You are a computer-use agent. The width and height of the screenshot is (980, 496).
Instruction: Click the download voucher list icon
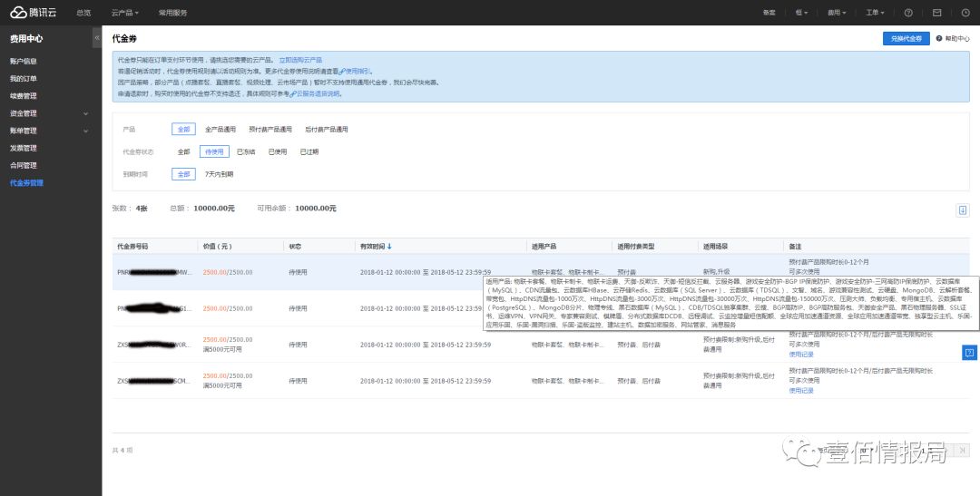coord(963,210)
